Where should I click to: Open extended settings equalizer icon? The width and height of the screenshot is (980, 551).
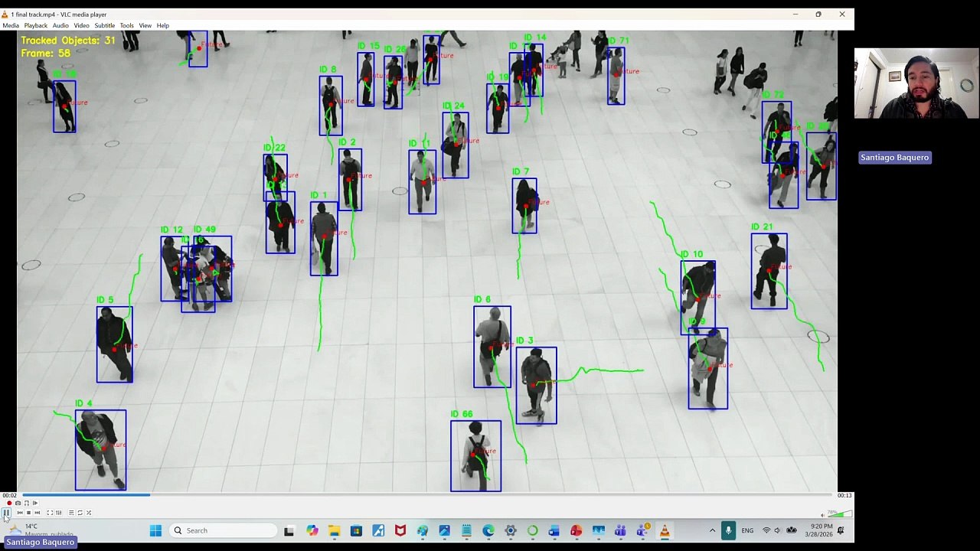click(x=59, y=513)
